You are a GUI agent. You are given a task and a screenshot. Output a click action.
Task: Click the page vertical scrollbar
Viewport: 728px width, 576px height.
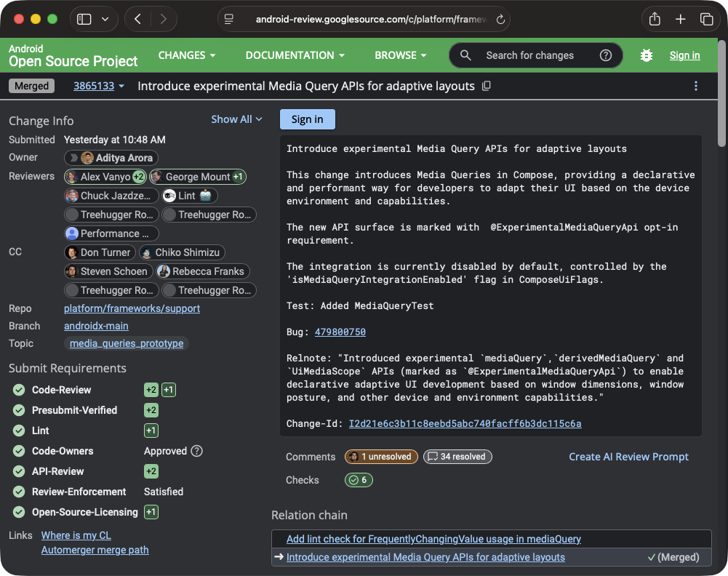722,93
